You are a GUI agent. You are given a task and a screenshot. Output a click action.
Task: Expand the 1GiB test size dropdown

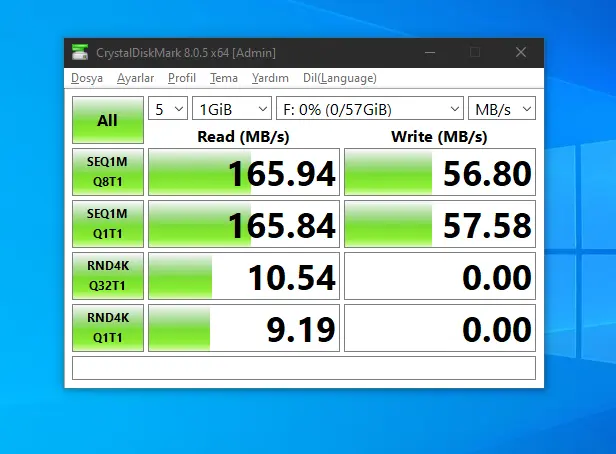[232, 108]
